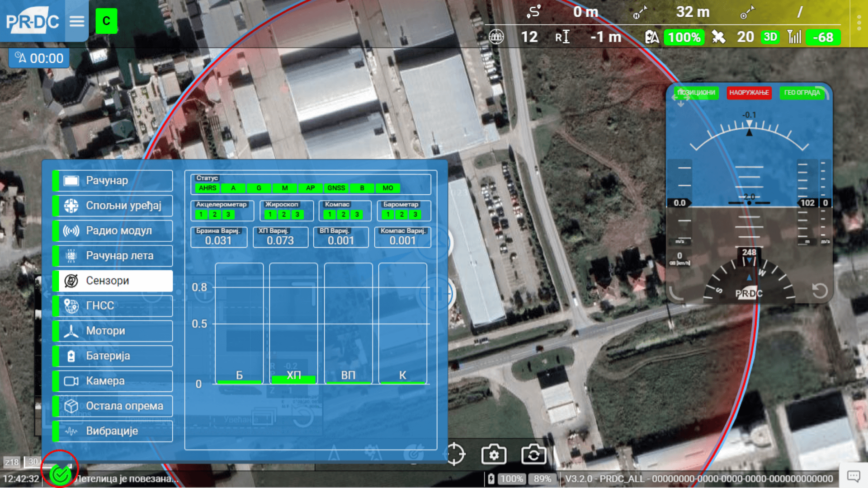Open the Камера section
This screenshot has width=868, height=488.
click(113, 381)
